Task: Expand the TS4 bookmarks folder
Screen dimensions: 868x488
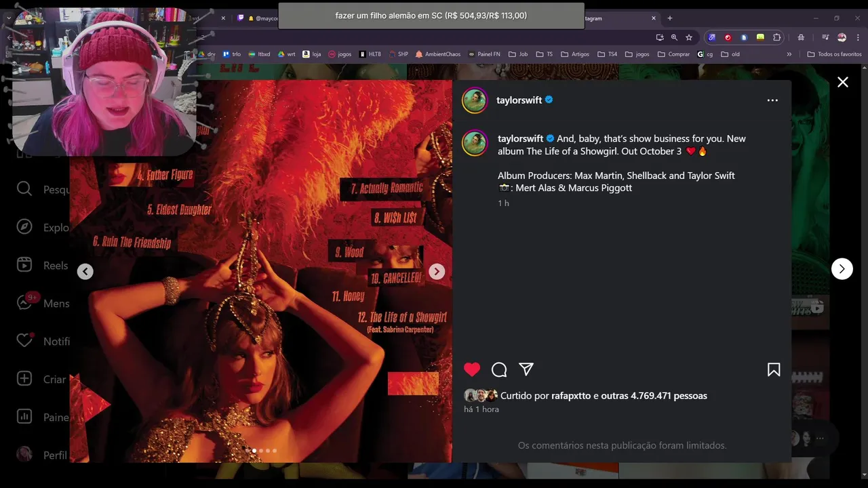Action: tap(608, 54)
